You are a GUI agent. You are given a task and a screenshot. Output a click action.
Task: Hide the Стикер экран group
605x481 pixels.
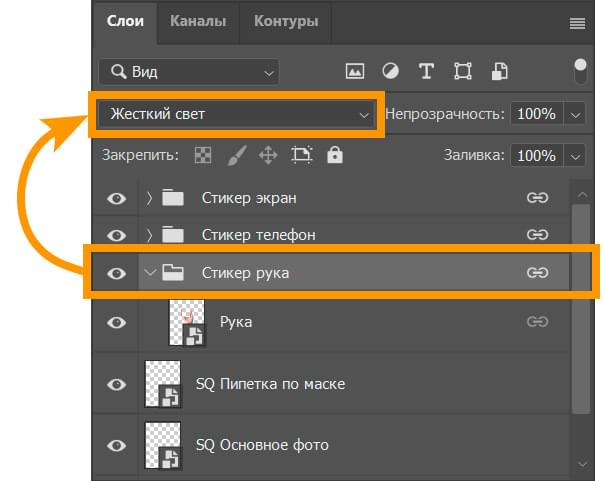116,199
